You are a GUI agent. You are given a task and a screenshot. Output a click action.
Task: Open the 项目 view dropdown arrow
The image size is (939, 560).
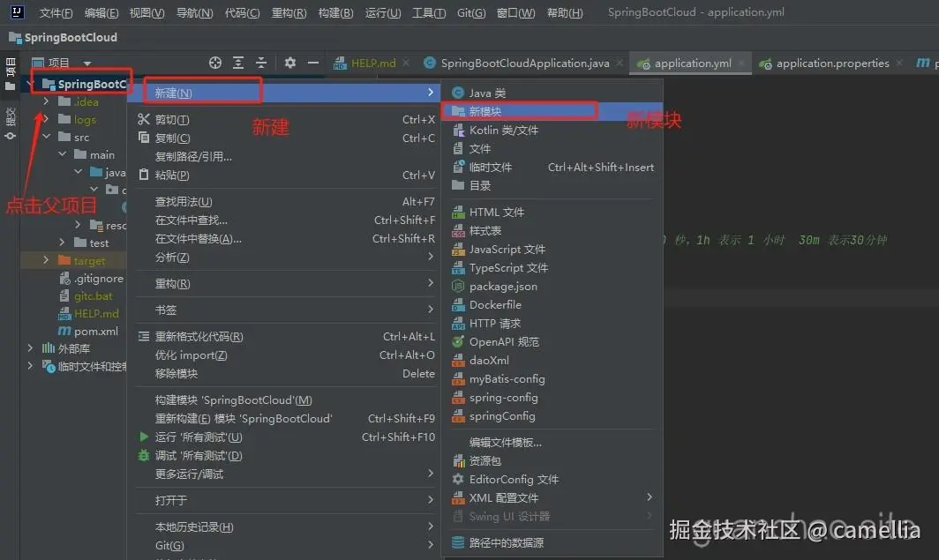tap(87, 63)
